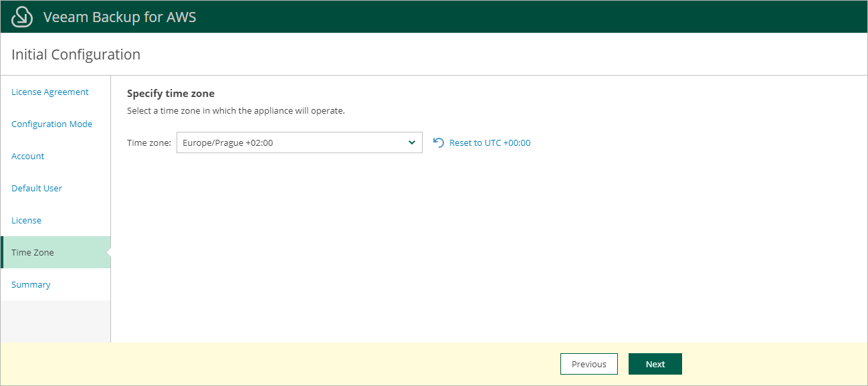Click the "Time zone:" field label

tap(149, 142)
